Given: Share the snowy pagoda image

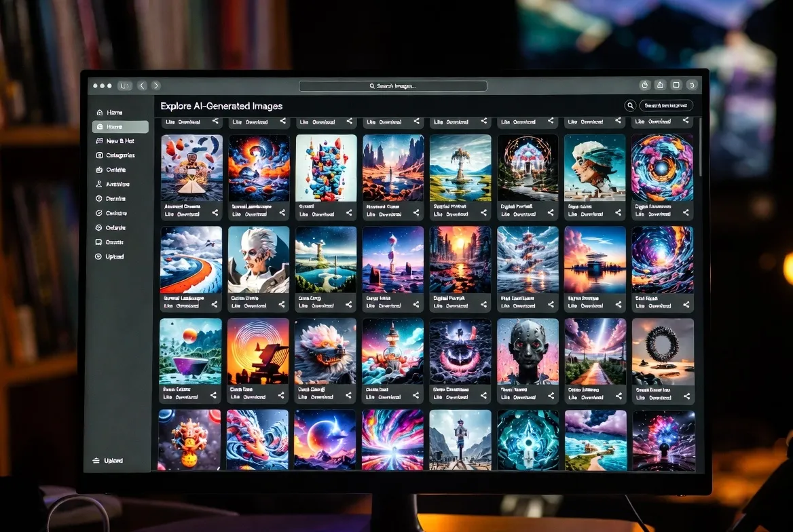Looking at the screenshot, I should [551, 305].
